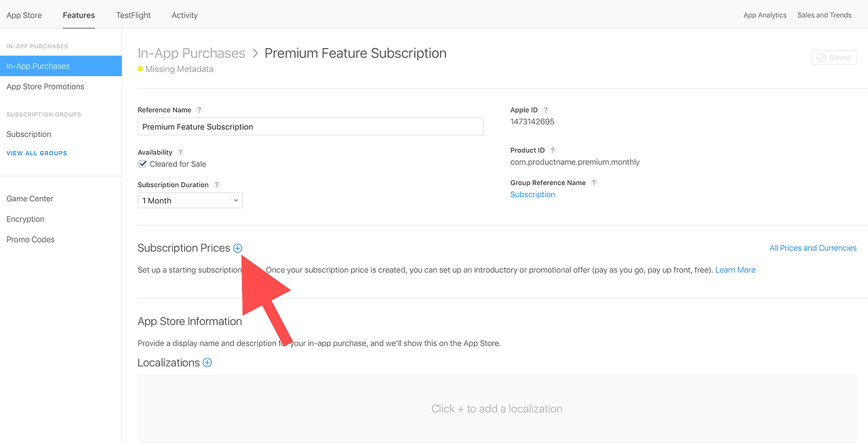Image resolution: width=868 pixels, height=443 pixels.
Task: Click help icon next to Apple ID
Action: tap(546, 110)
